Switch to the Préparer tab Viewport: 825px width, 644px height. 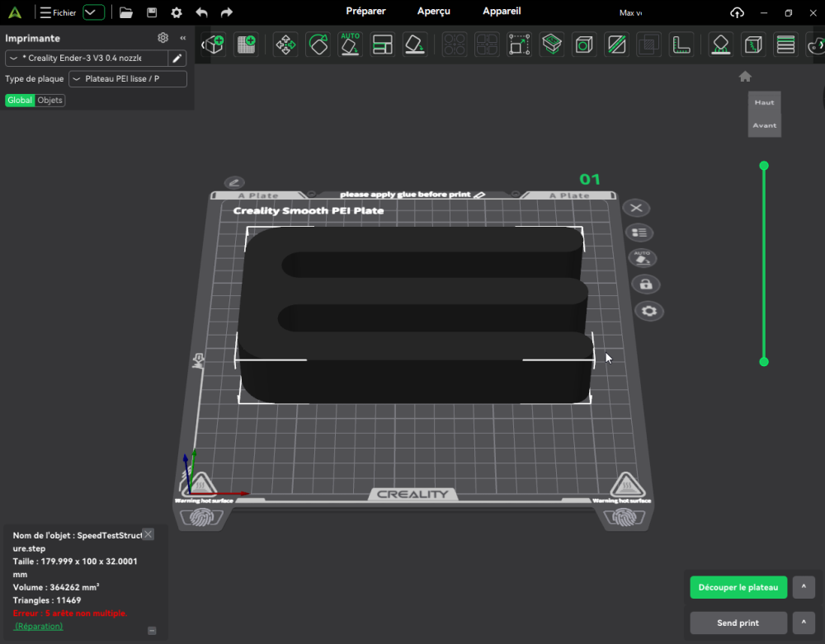(365, 11)
